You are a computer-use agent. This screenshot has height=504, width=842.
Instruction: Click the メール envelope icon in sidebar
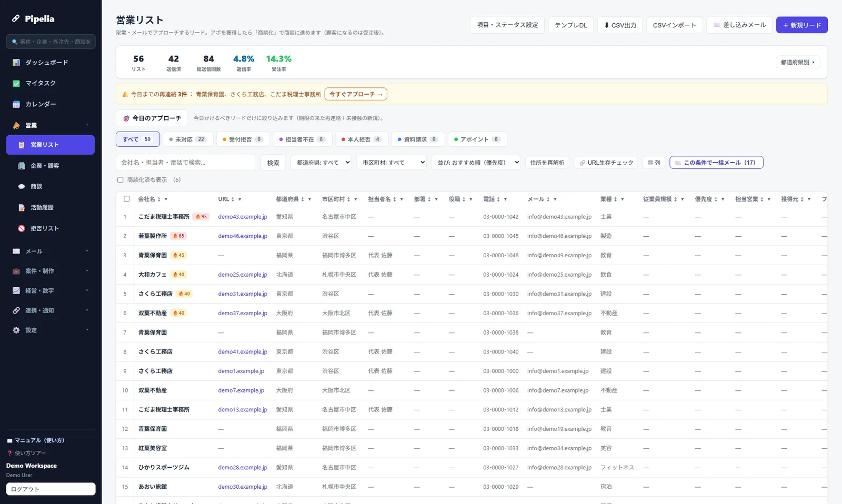point(16,251)
